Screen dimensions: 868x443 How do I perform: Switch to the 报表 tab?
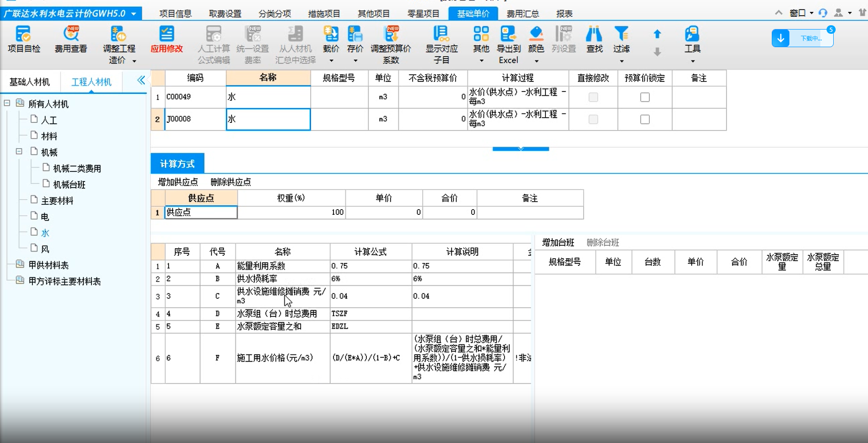click(565, 14)
